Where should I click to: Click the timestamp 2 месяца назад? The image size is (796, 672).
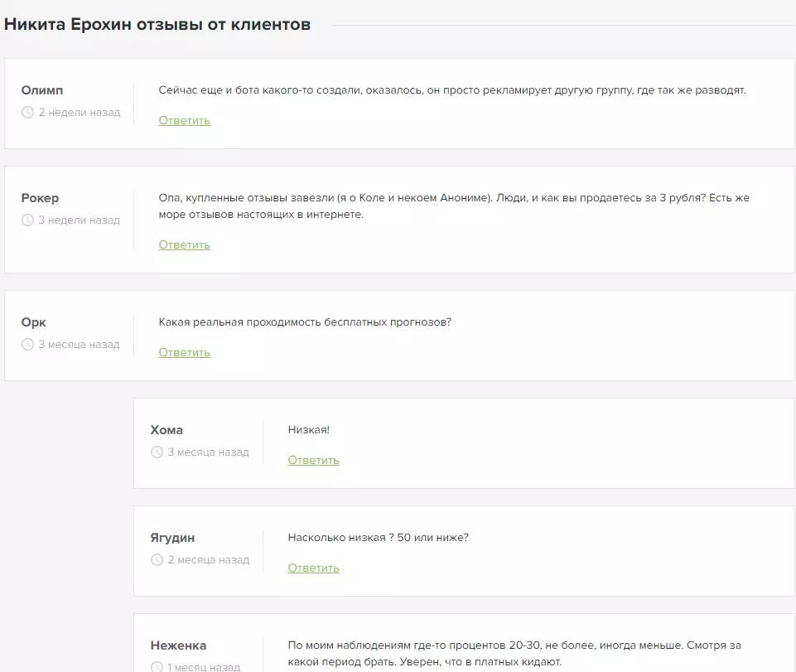(x=209, y=560)
